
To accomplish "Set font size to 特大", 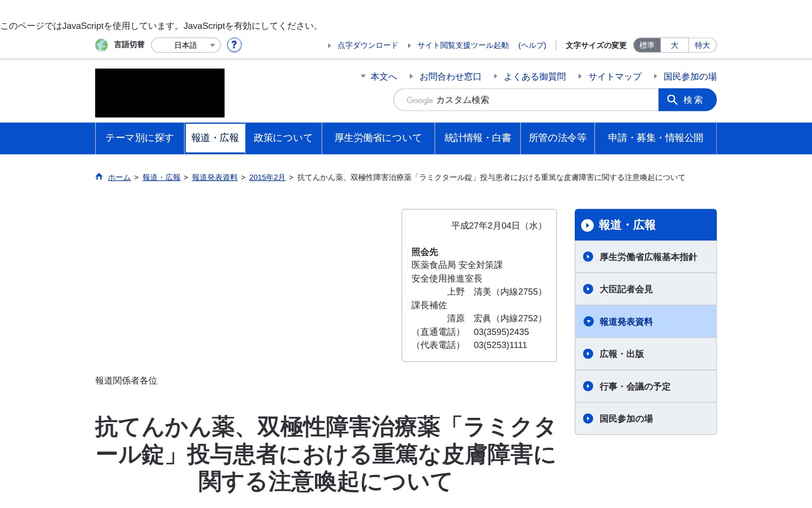I will pos(702,45).
